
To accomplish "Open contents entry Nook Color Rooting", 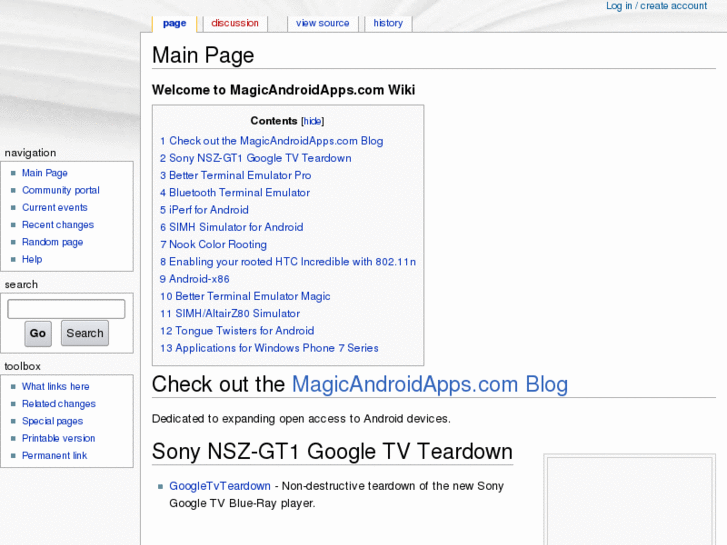I will coord(214,244).
